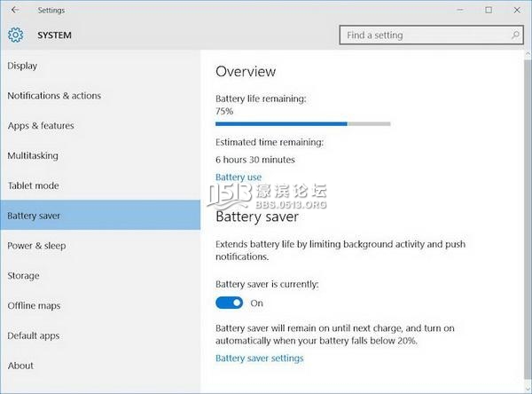Open the Display settings page
The height and width of the screenshot is (394, 532).
pyautogui.click(x=22, y=66)
